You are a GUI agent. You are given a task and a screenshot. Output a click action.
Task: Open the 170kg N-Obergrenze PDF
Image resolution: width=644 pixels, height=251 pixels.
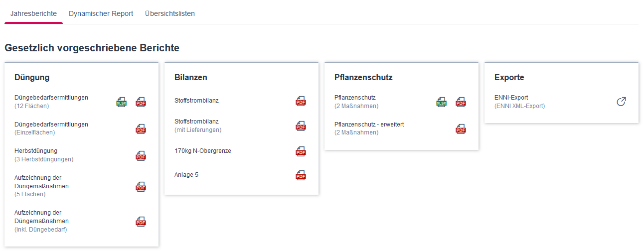[x=301, y=151]
